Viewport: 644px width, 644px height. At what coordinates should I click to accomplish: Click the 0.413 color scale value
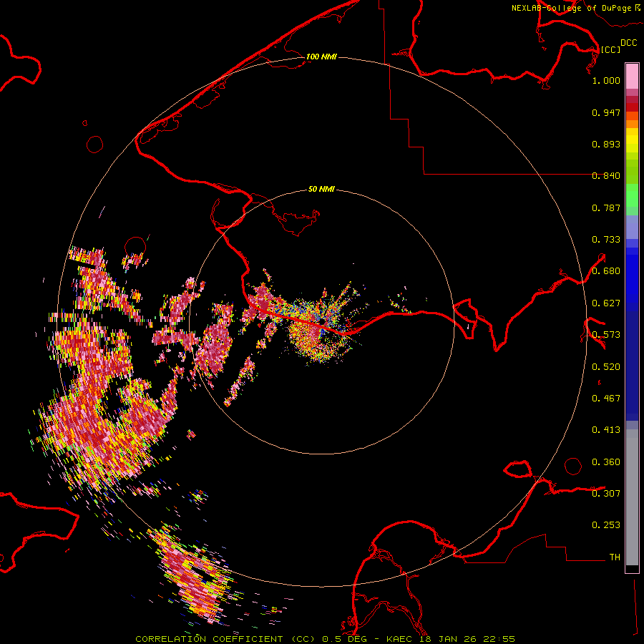click(606, 430)
